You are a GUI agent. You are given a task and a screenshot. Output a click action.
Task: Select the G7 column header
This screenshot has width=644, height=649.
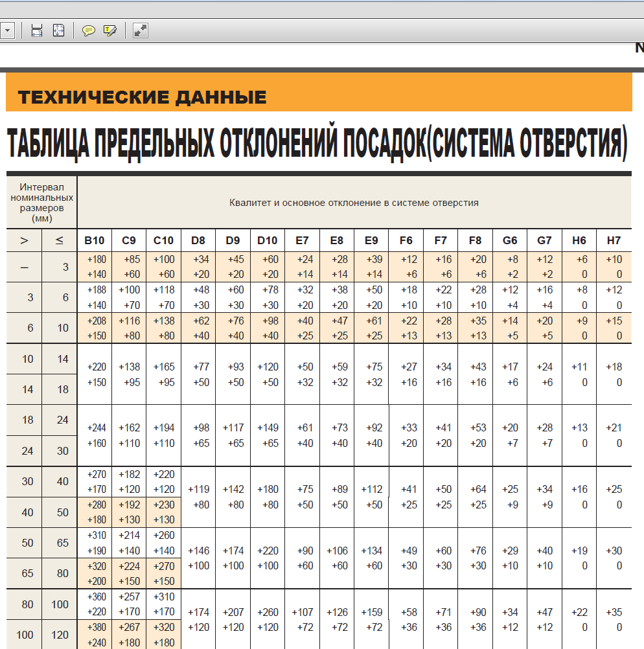545,240
